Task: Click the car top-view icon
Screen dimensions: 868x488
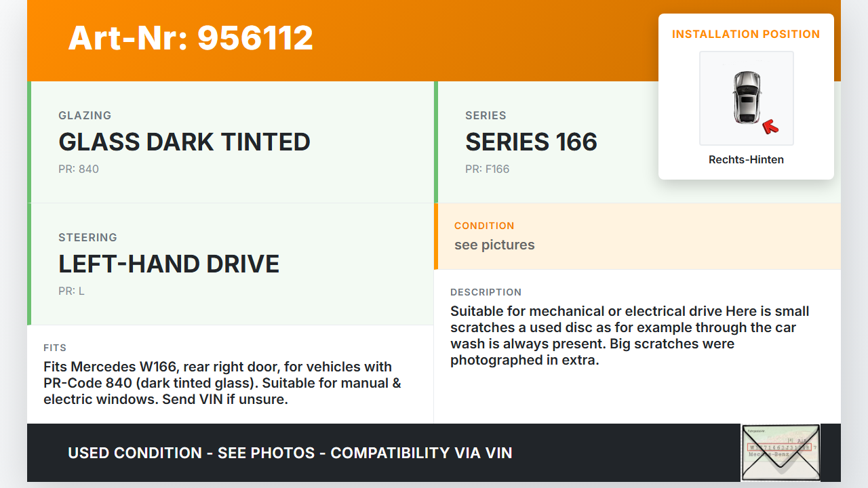Action: click(746, 98)
